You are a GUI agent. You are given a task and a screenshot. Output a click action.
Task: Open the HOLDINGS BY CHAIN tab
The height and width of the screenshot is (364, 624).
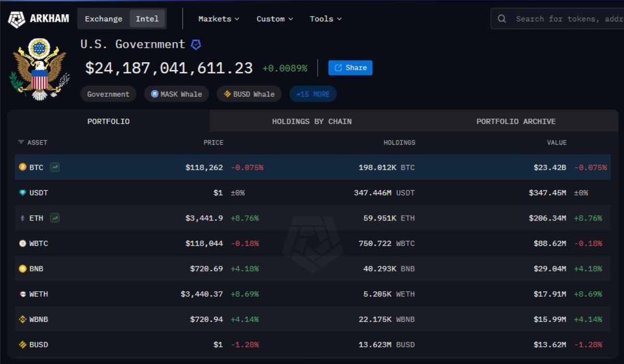pyautogui.click(x=312, y=121)
